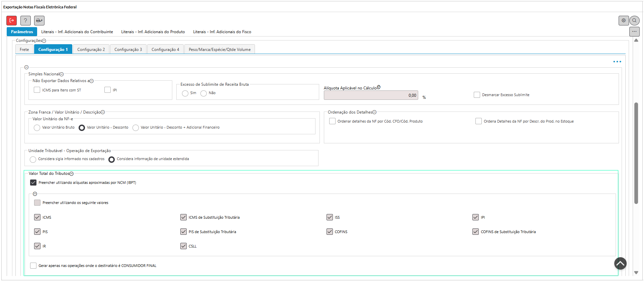Click the Alíquota Aplicável percentage field
This screenshot has height=281, width=644.
(371, 95)
